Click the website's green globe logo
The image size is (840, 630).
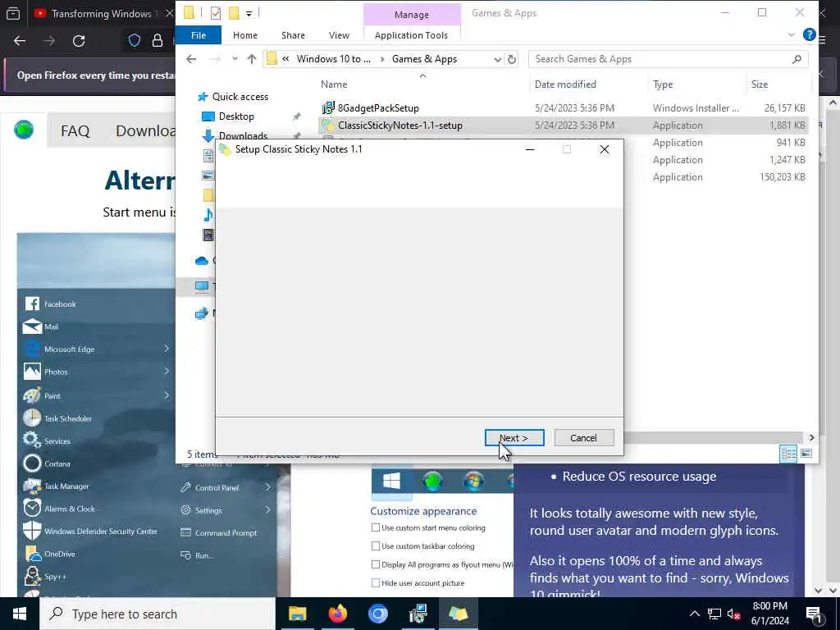[24, 130]
